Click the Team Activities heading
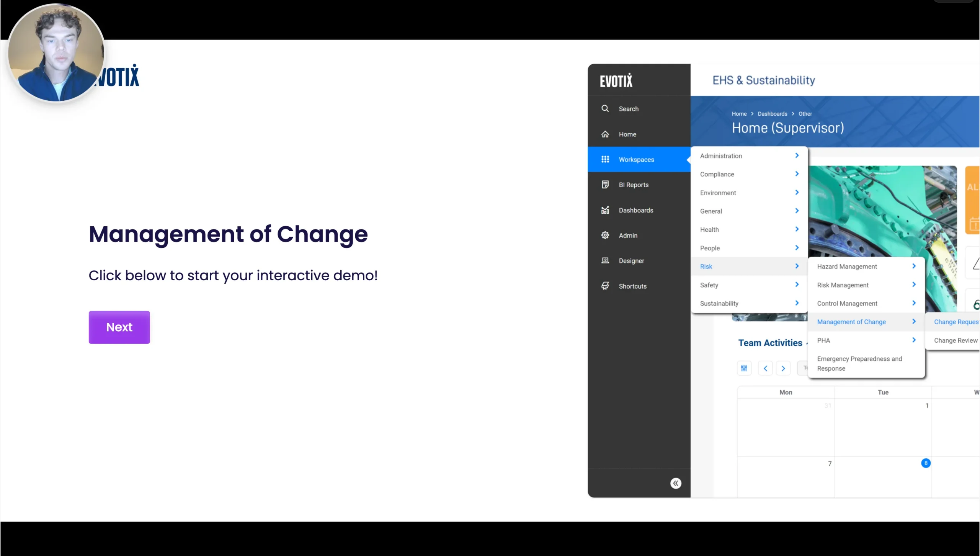This screenshot has height=556, width=980. coord(770,343)
